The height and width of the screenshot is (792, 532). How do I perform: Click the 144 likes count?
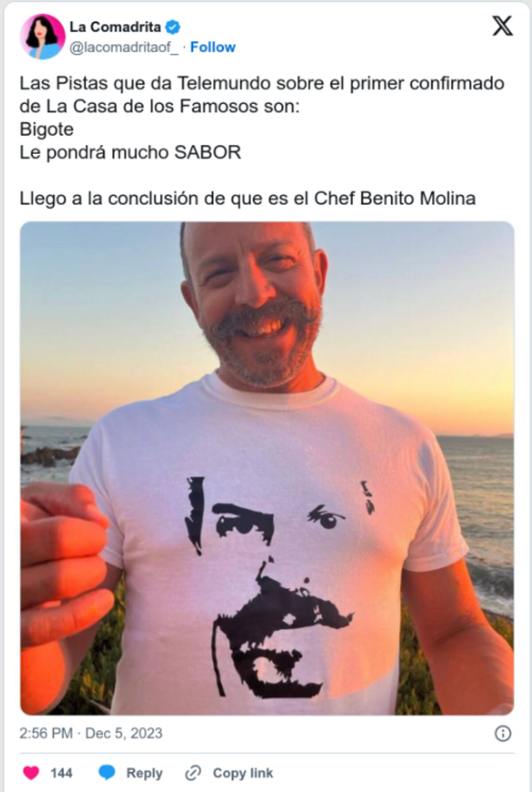tap(61, 773)
